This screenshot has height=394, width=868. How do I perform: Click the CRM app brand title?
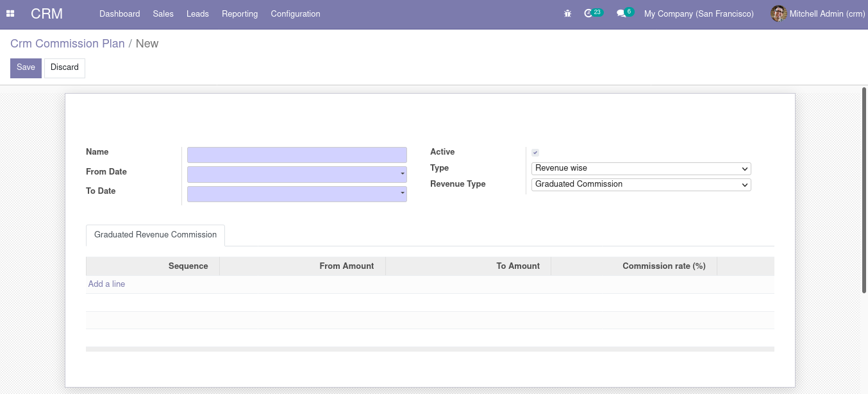[x=47, y=13]
